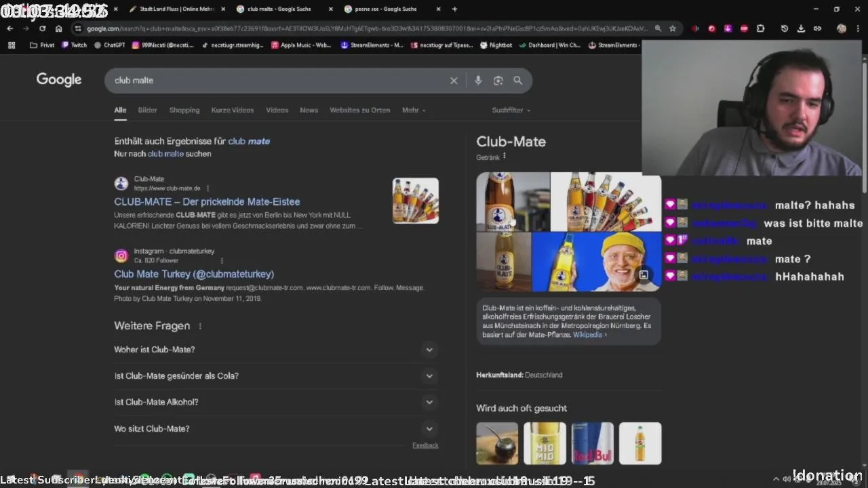Switch to the Videos tab
Screen dimensions: 868x488
(277, 110)
